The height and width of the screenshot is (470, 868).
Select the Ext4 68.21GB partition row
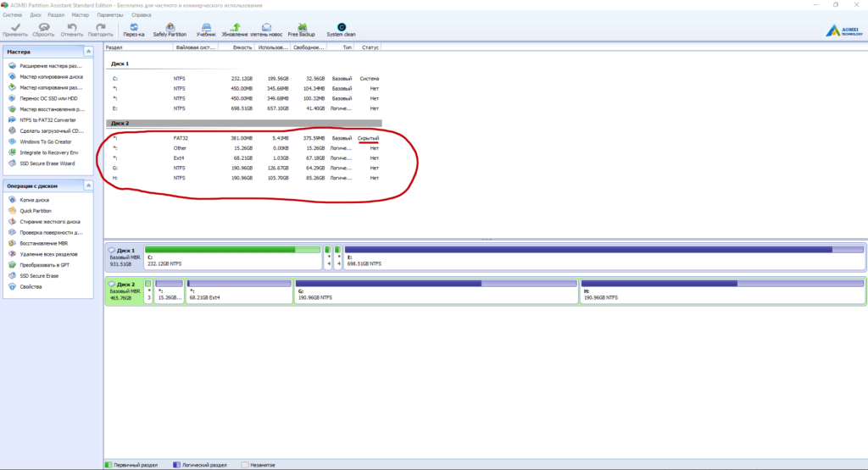click(246, 158)
